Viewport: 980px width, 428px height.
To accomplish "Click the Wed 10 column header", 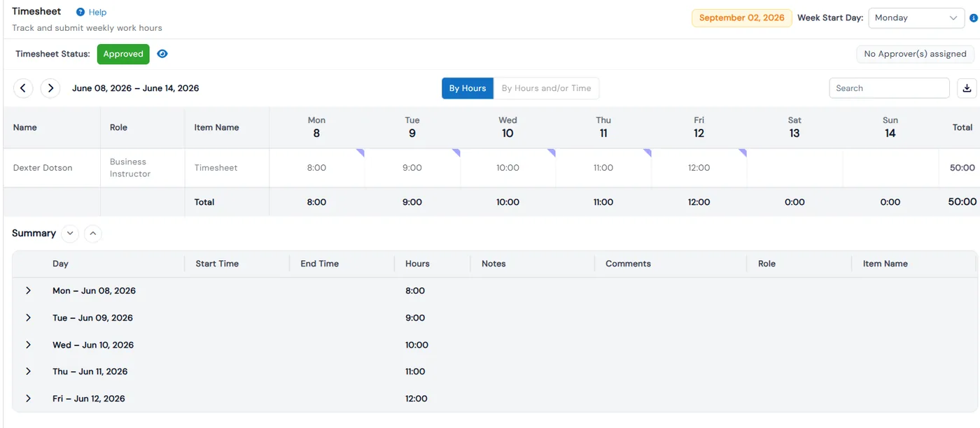I will (x=508, y=127).
